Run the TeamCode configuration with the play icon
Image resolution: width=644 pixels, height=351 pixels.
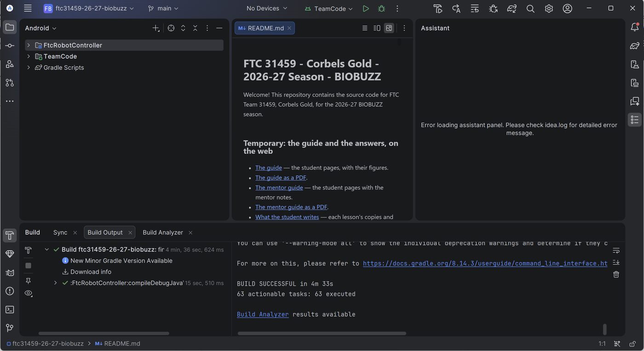366,9
